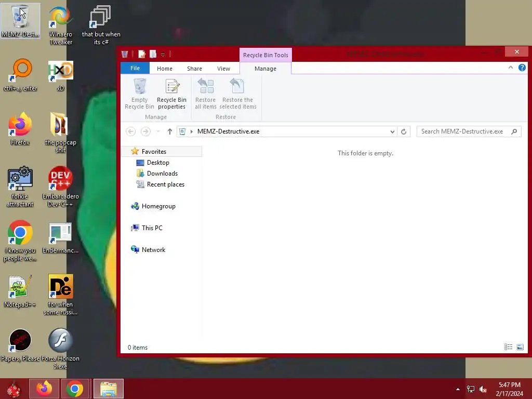This screenshot has height=399, width=532.
Task: Select the "forkie attractant" desktop icon
Action: (x=20, y=187)
